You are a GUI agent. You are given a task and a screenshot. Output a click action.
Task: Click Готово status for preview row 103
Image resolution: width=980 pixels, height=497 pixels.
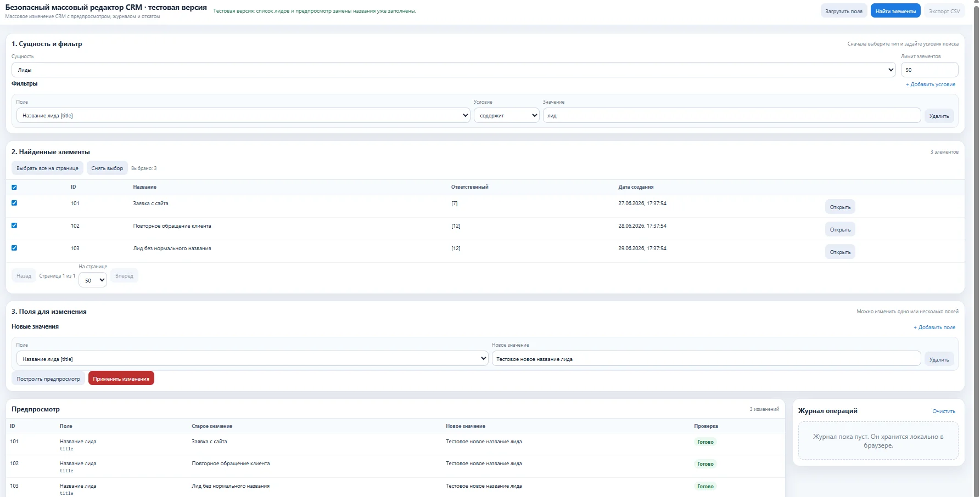(705, 486)
